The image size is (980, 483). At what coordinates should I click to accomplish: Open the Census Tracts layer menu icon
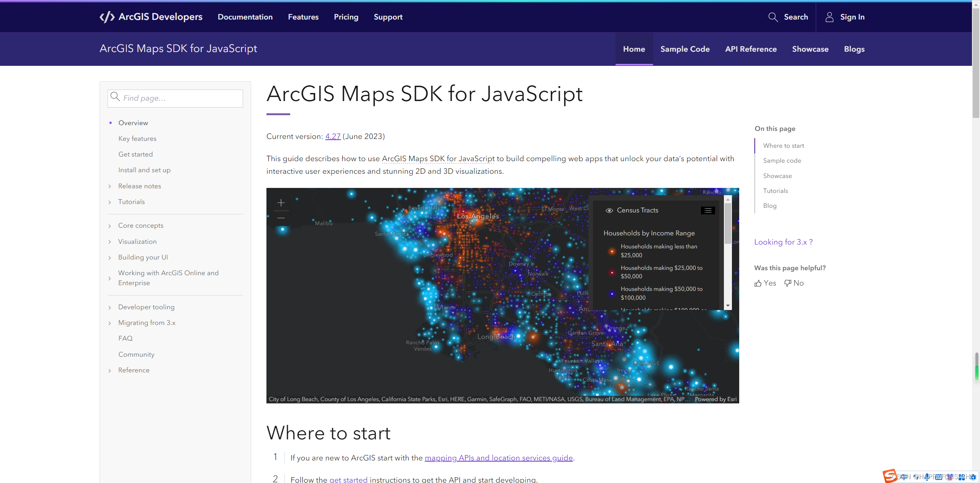[x=708, y=210]
